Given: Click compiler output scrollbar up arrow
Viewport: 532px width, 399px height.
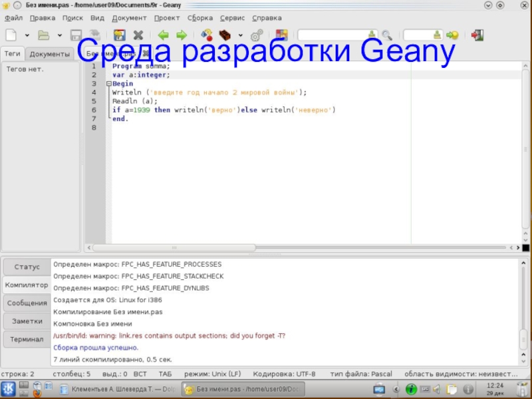Looking at the screenshot, I should click(x=523, y=263).
